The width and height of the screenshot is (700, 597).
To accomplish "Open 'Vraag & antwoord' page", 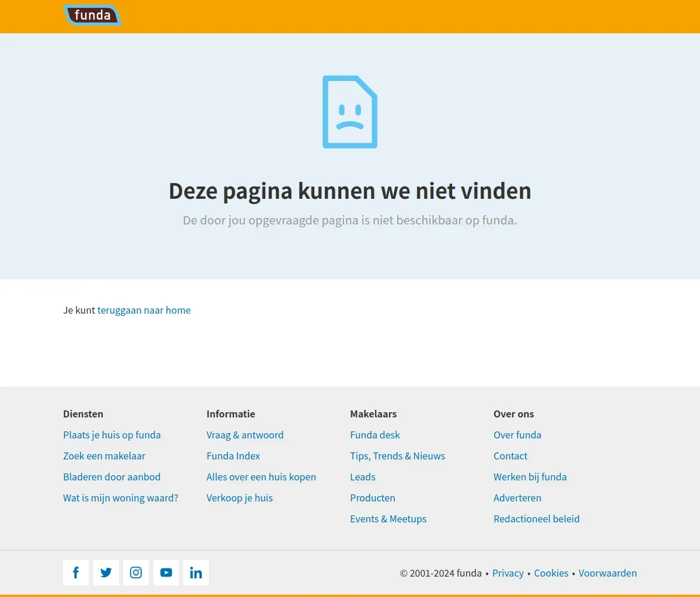I will pyautogui.click(x=245, y=435).
